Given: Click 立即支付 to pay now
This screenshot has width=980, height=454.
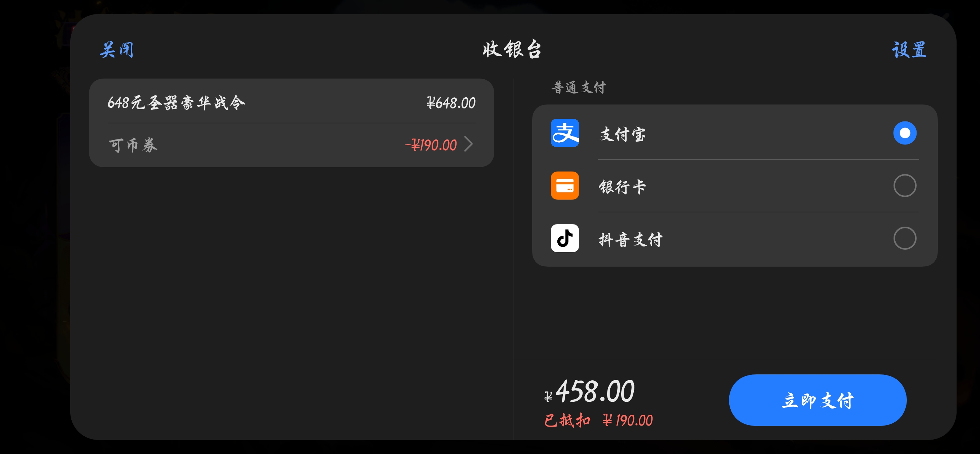Looking at the screenshot, I should tap(817, 400).
